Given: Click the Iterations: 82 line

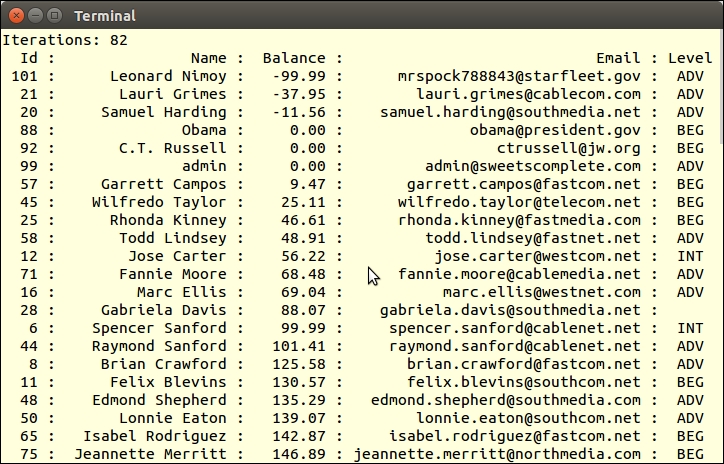Looking at the screenshot, I should click(x=65, y=40).
